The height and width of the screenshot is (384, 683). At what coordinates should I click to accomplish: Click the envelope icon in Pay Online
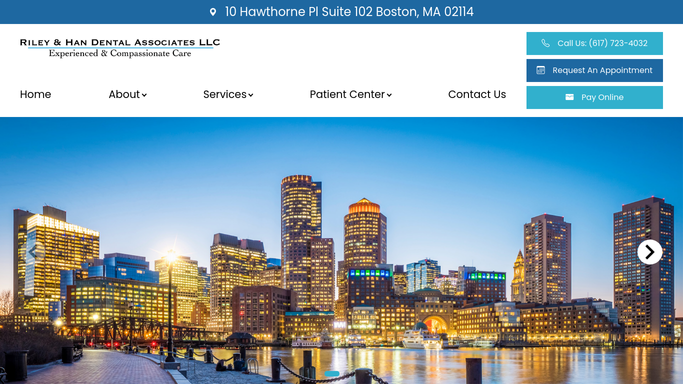click(569, 97)
